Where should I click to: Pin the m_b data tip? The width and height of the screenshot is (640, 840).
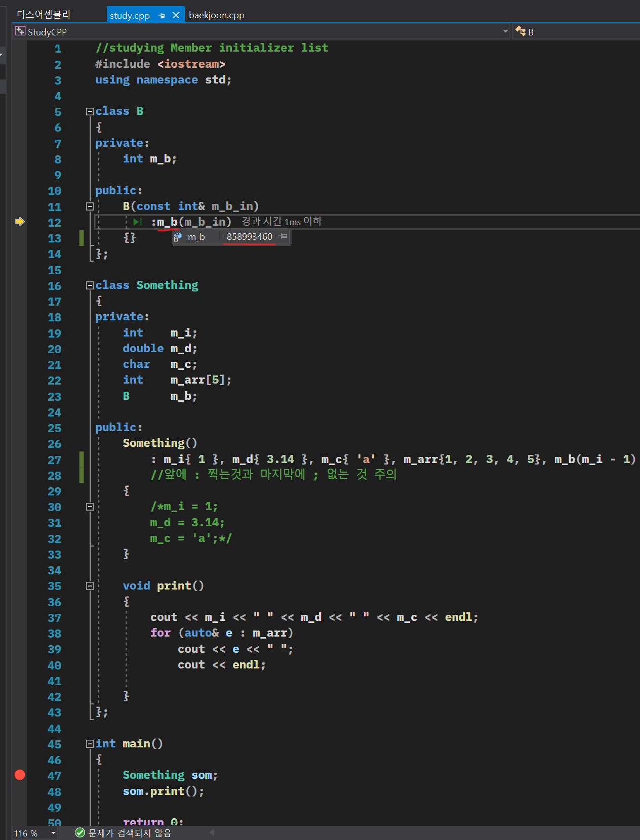coord(283,236)
